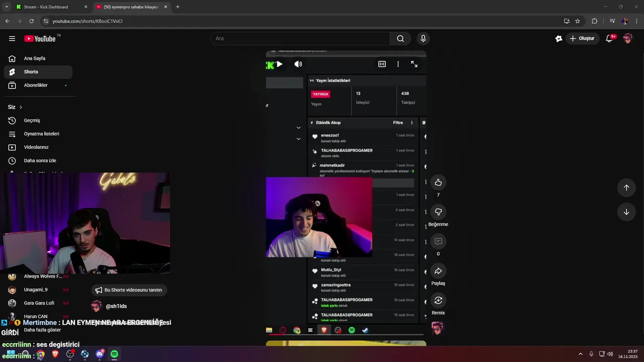The height and width of the screenshot is (362, 644).
Task: Open the Gara Gara Lofi subscription
Action: tap(38, 303)
